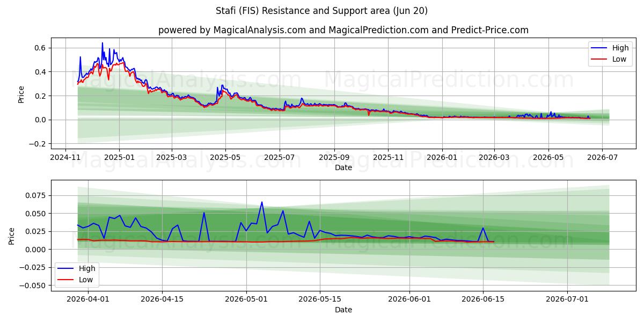Click the highest blue peak in the top chart
This screenshot has width=644, height=322.
(103, 43)
